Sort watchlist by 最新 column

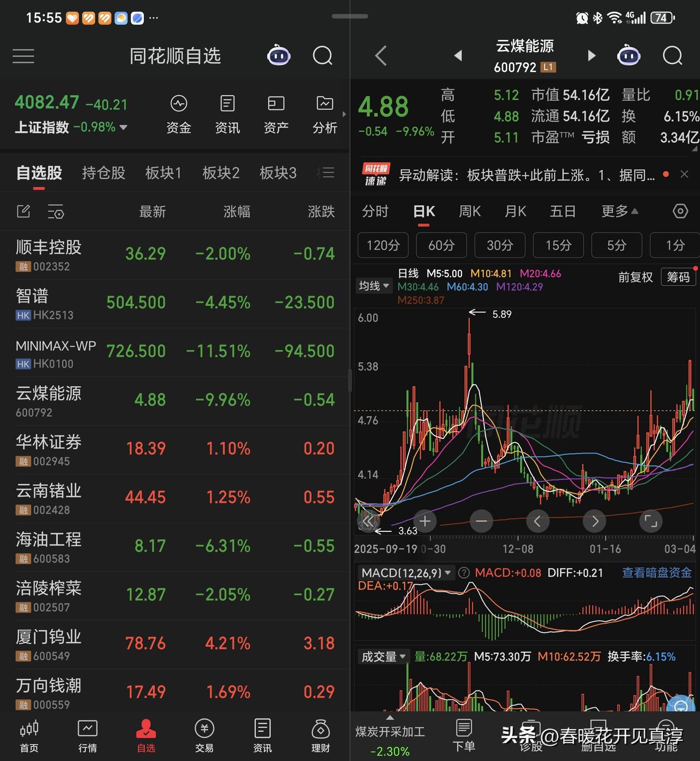point(152,212)
